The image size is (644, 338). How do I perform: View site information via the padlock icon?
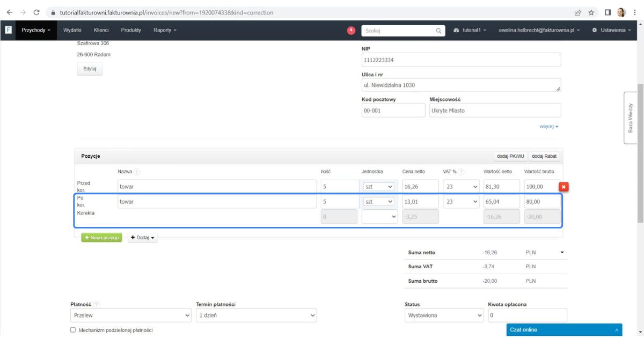pos(53,12)
